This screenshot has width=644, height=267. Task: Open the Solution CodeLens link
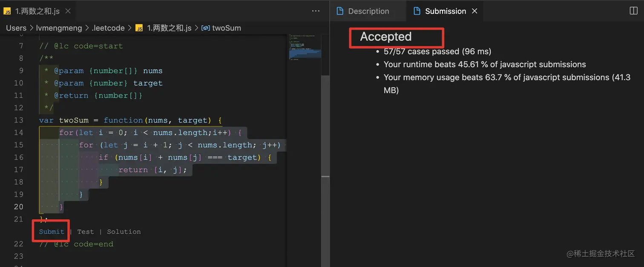124,232
